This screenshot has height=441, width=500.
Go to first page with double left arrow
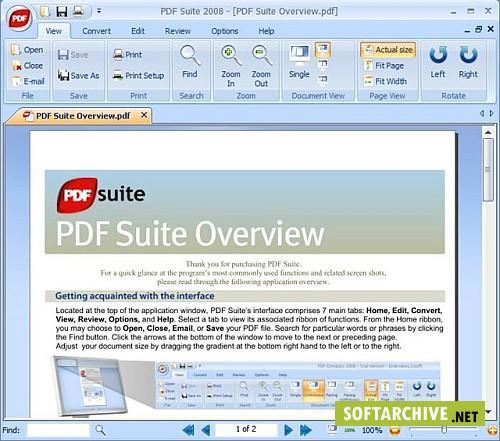pyautogui.click(x=188, y=430)
